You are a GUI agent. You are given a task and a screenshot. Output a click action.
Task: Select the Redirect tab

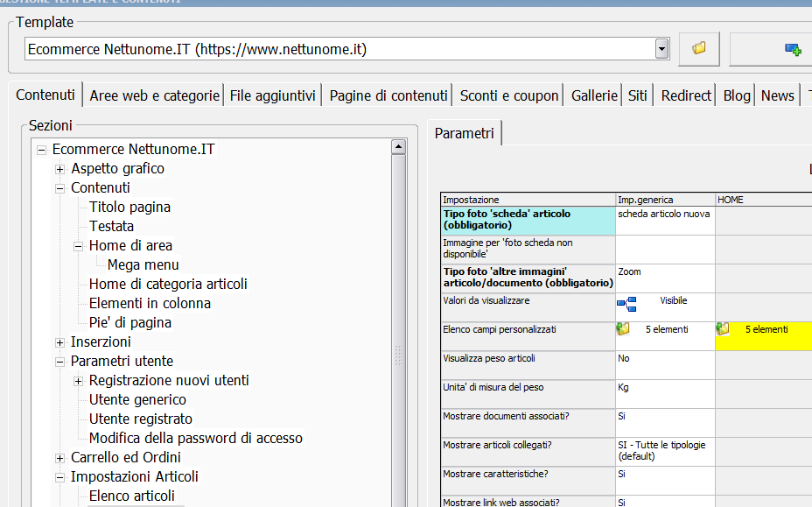click(686, 96)
